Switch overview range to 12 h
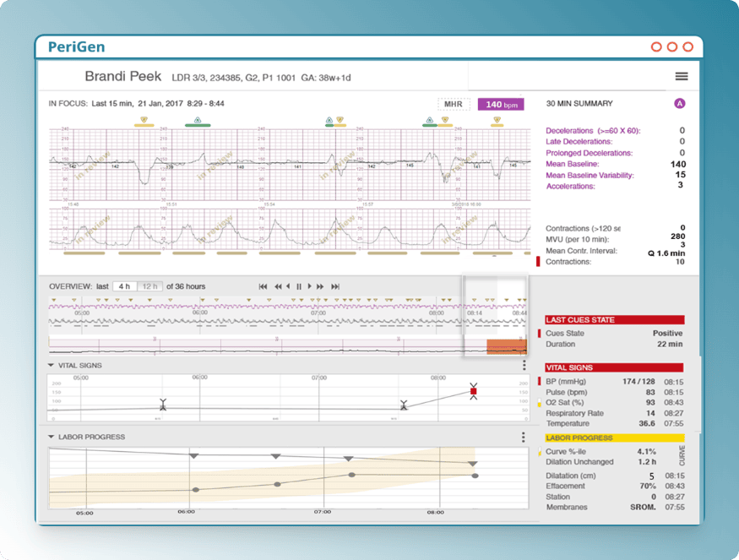 [x=149, y=286]
